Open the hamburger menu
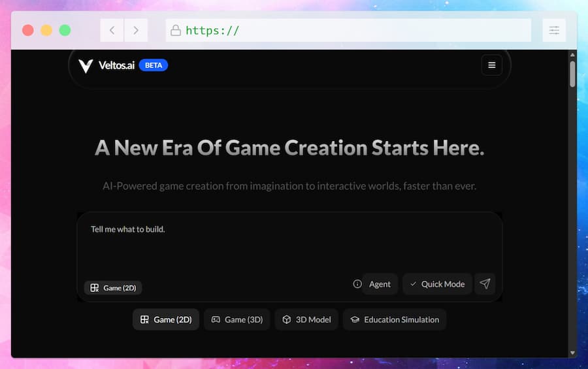This screenshot has height=369, width=588. tap(491, 65)
